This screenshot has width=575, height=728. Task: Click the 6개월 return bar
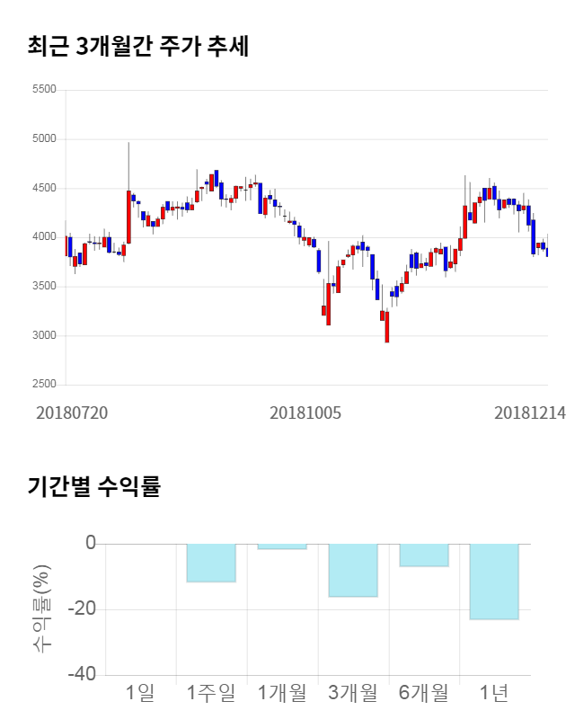(424, 555)
